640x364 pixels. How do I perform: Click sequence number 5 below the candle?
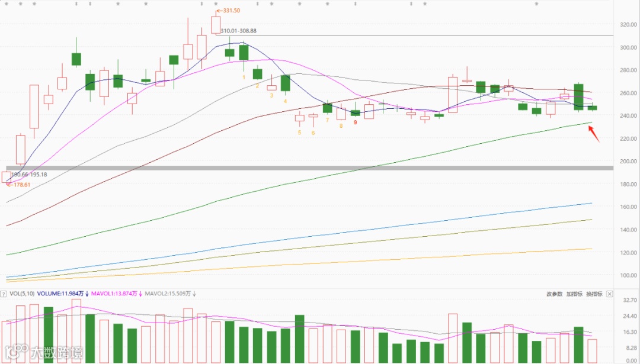point(299,133)
